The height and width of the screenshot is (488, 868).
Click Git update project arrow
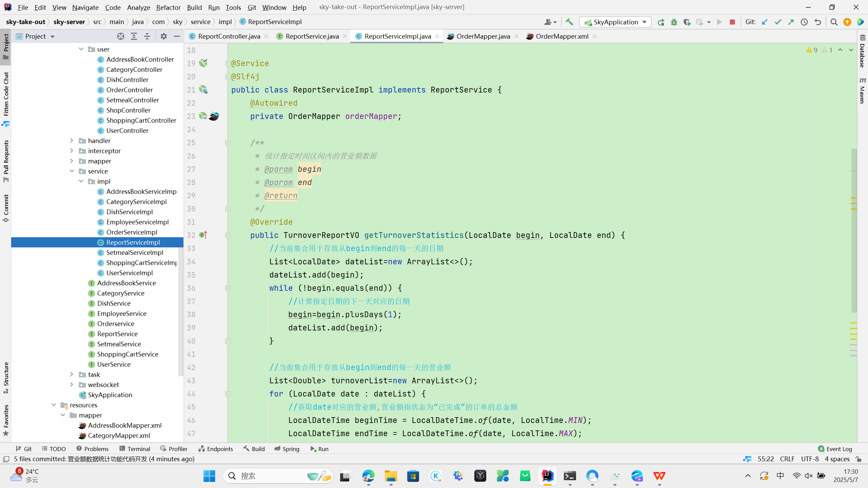click(x=765, y=22)
